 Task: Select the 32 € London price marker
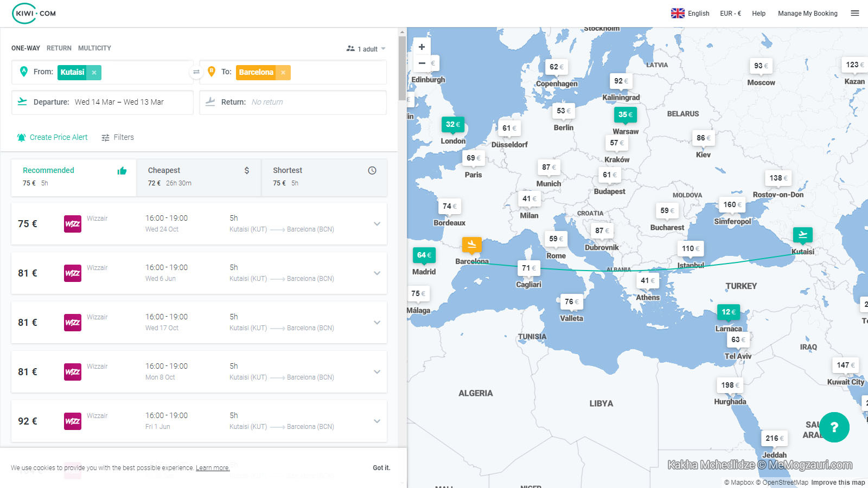tap(453, 125)
